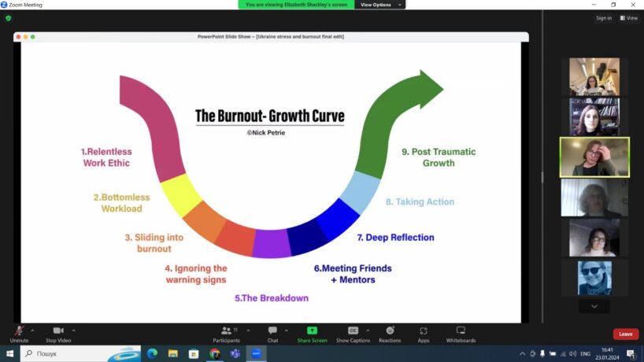Image resolution: width=644 pixels, height=362 pixels.
Task: Click Sign in at top right
Action: tap(604, 18)
